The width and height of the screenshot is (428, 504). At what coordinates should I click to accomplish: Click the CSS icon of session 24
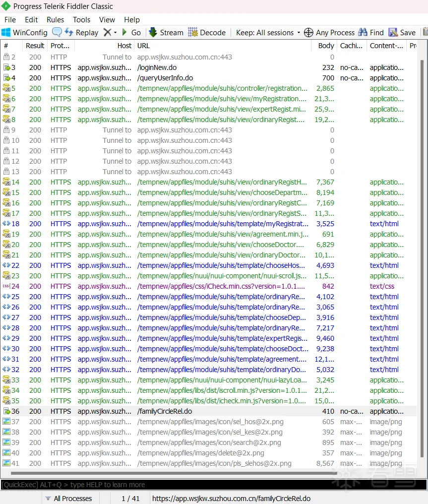pos(6,286)
